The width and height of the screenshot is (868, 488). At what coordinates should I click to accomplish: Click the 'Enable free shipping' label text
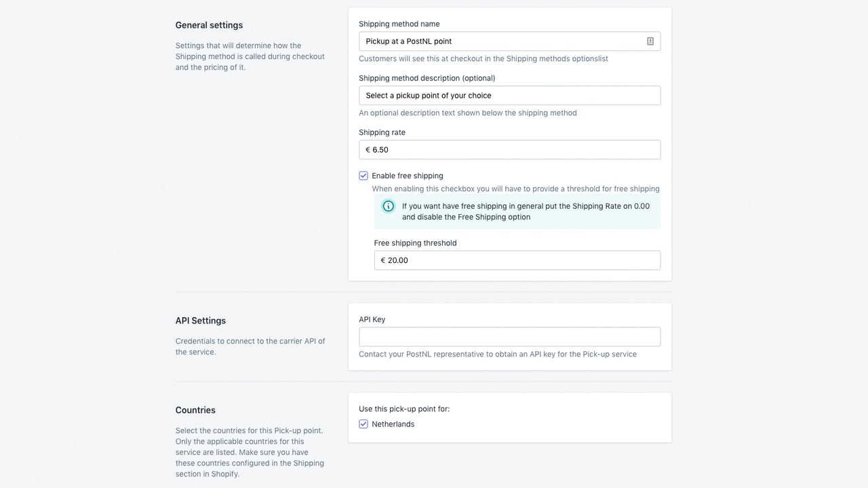[x=407, y=176]
